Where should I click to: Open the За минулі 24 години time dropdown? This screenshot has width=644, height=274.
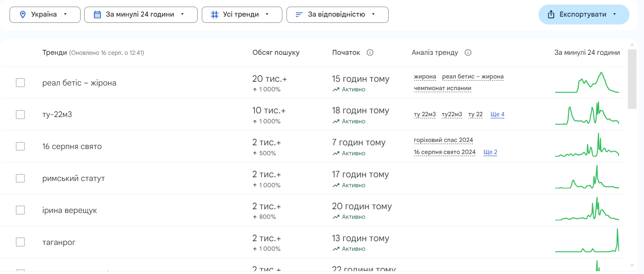[x=141, y=15]
